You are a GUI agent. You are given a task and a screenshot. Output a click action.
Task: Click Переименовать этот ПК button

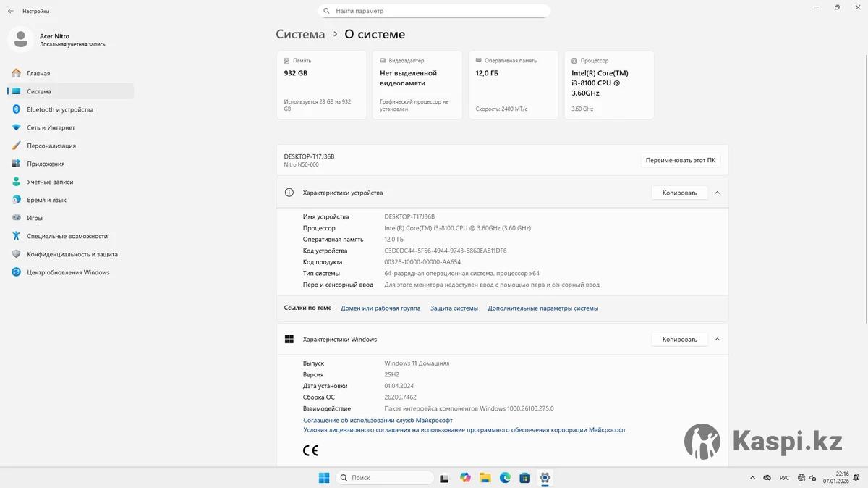[x=680, y=160]
